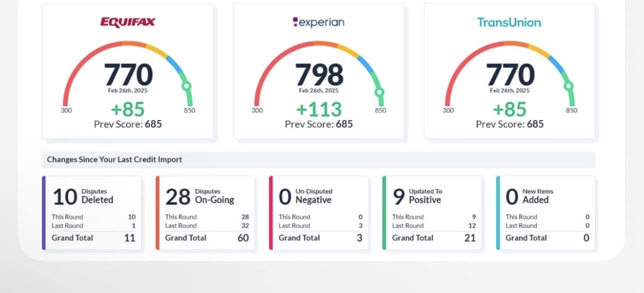Select the Experian score 798
644x293 pixels.
[319, 75]
